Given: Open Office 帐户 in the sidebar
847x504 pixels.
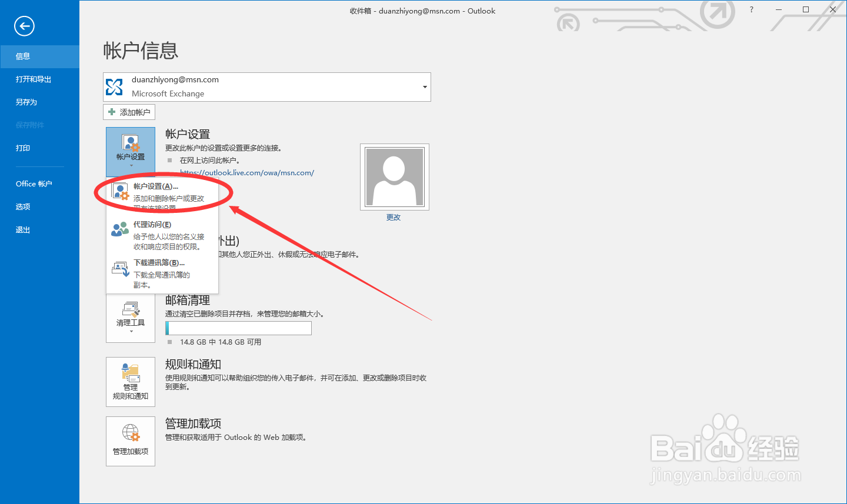Looking at the screenshot, I should click(x=39, y=184).
